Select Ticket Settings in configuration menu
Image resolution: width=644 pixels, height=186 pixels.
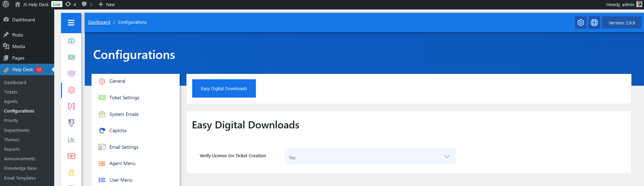[124, 98]
